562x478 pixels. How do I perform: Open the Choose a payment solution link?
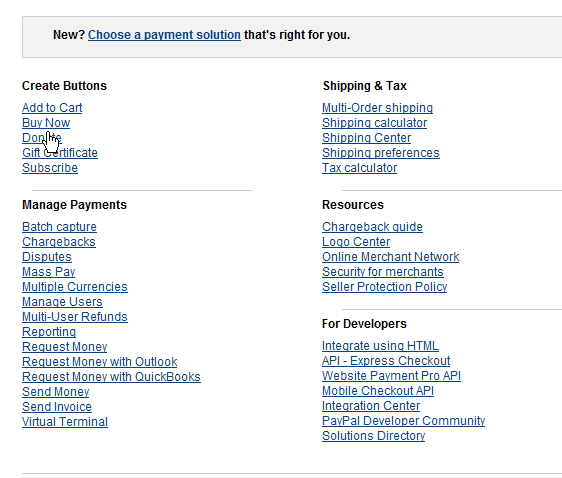(x=164, y=35)
